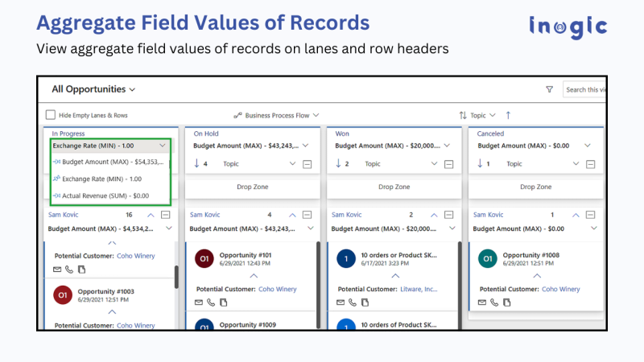Expand the Business Process Flow dropdown
644x362 pixels.
pos(316,115)
